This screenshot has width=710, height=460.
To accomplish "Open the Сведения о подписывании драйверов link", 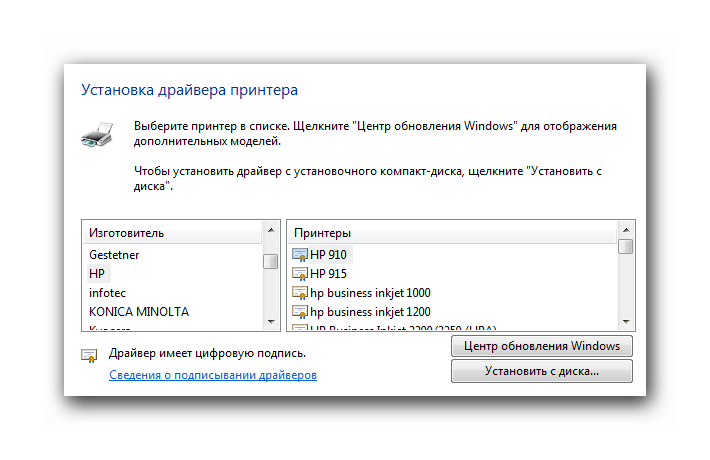I will [x=213, y=375].
